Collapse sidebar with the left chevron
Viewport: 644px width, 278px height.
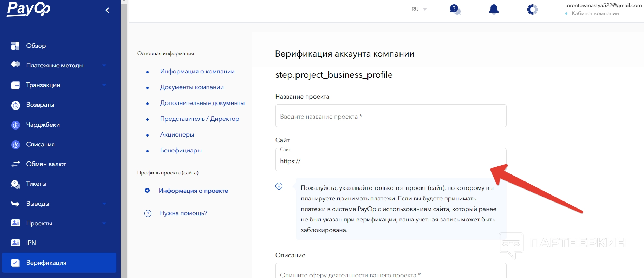[108, 10]
